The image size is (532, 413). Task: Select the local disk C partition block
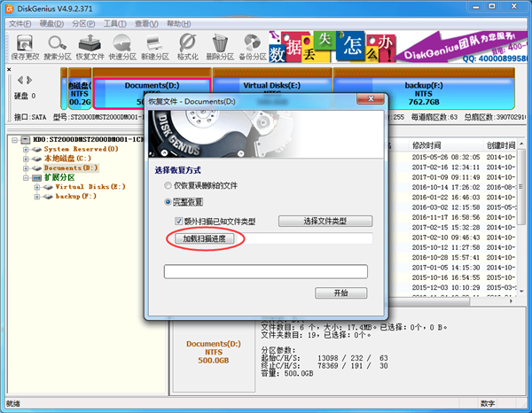coord(80,89)
